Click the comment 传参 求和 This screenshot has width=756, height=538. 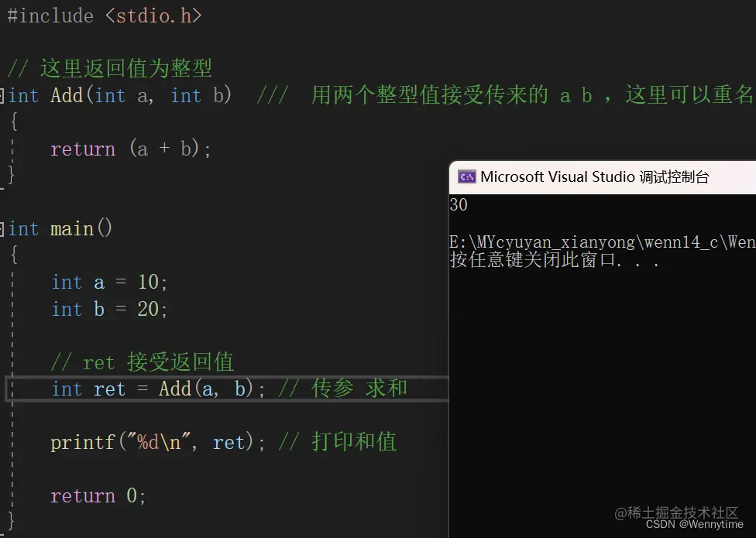343,388
